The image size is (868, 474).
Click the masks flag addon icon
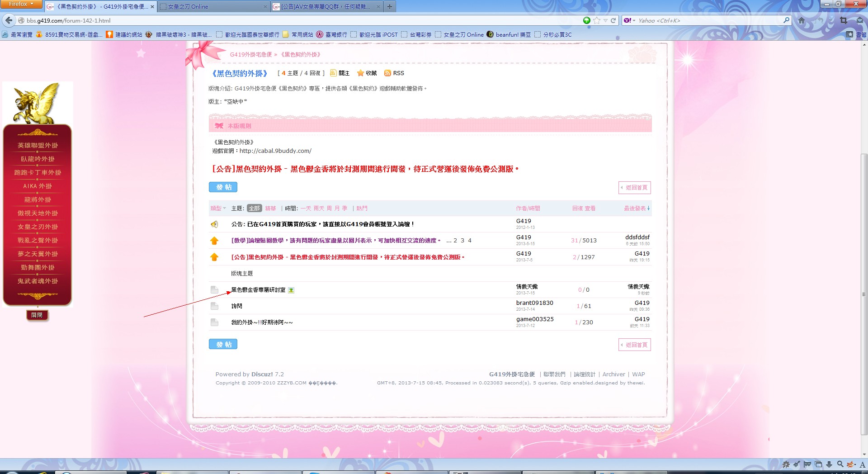807,465
